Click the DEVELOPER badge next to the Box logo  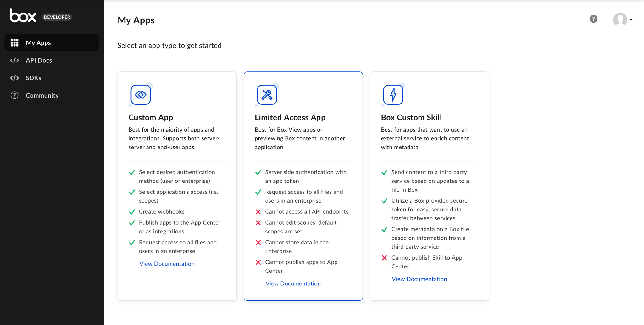coord(57,17)
